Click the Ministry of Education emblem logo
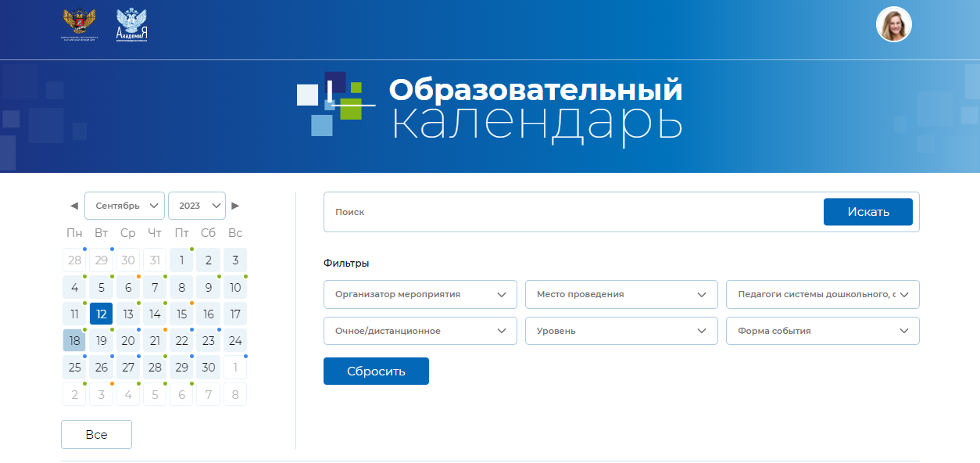This screenshot has height=463, width=980. click(79, 24)
